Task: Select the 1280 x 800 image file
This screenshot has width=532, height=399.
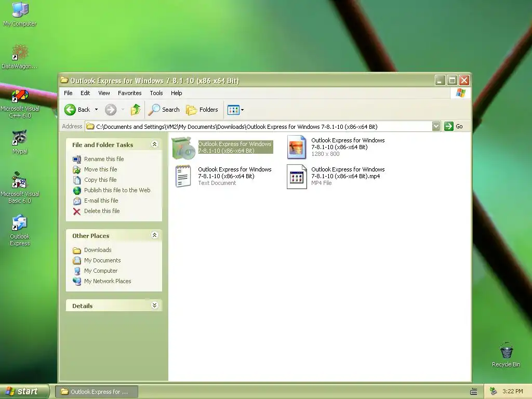Action: (x=297, y=147)
